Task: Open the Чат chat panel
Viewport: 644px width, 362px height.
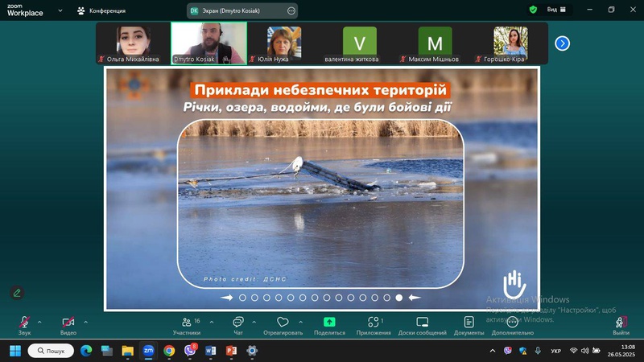Action: [238, 326]
